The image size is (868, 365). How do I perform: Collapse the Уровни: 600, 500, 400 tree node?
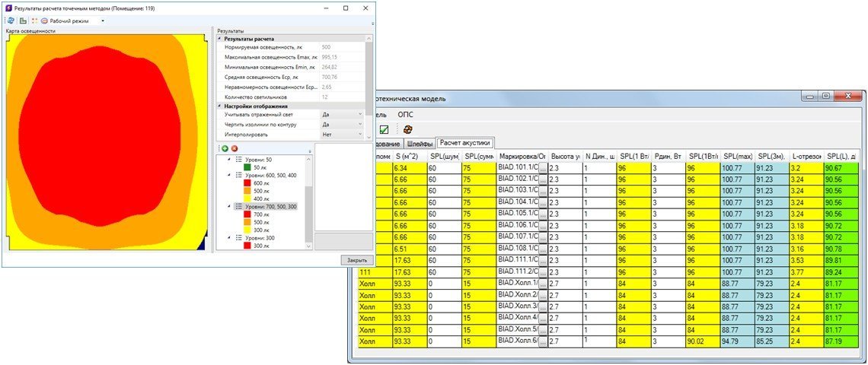coord(229,175)
